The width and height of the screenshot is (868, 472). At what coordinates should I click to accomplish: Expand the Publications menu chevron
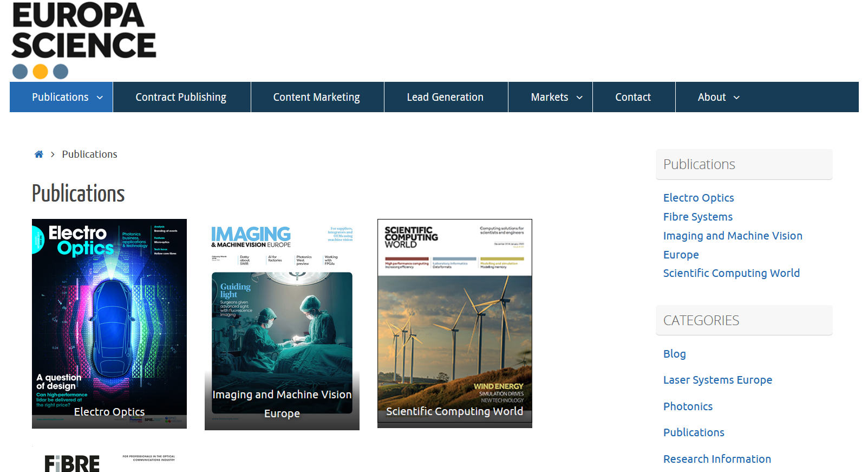coord(100,98)
